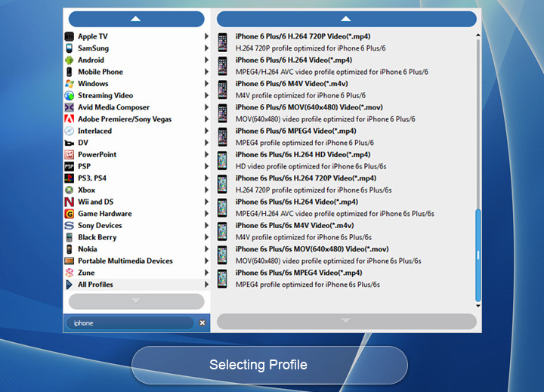Viewport: 544px width, 392px height.
Task: Select the Portable Multimedia Devices category
Action: [x=137, y=261]
